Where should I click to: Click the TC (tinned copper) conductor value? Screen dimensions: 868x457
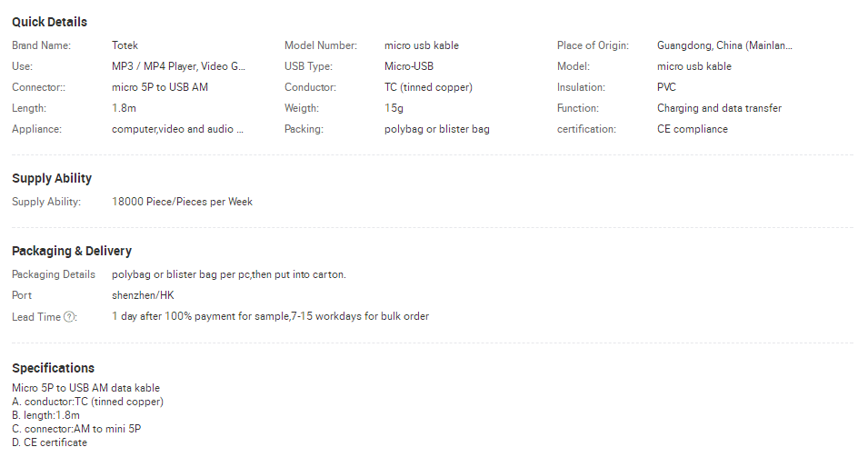428,87
